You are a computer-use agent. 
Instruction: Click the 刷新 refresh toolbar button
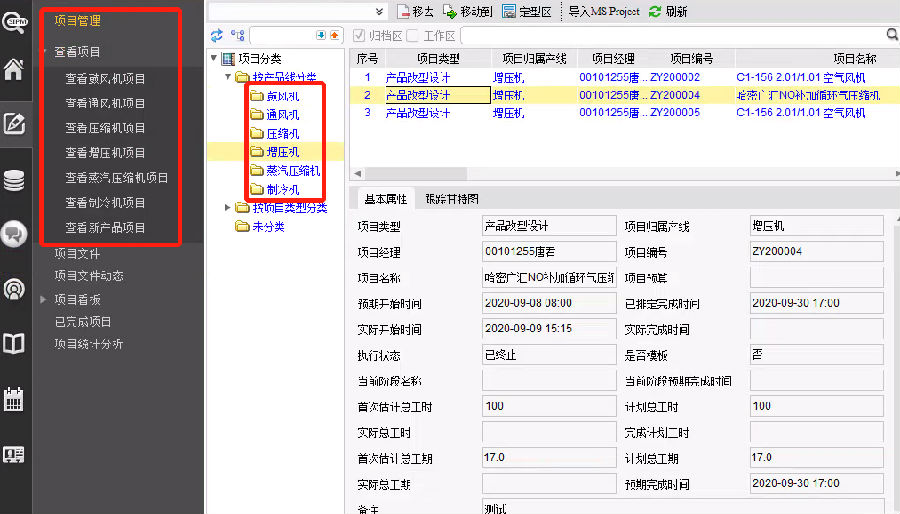(668, 11)
